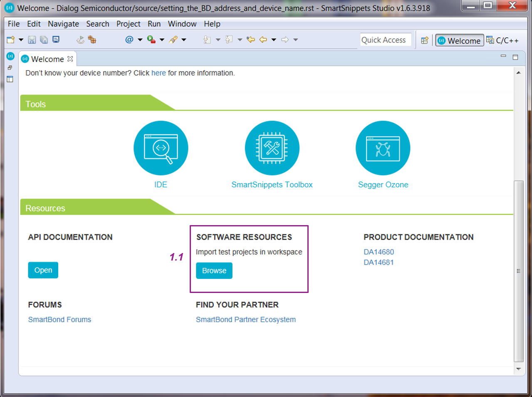Click the layout panel icon in left trim
The height and width of the screenshot is (397, 532).
10,79
